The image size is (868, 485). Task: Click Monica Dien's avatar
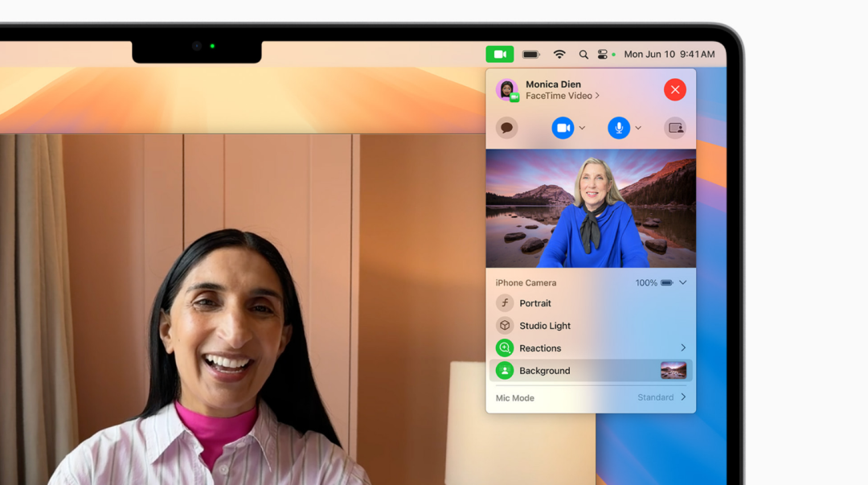(506, 90)
